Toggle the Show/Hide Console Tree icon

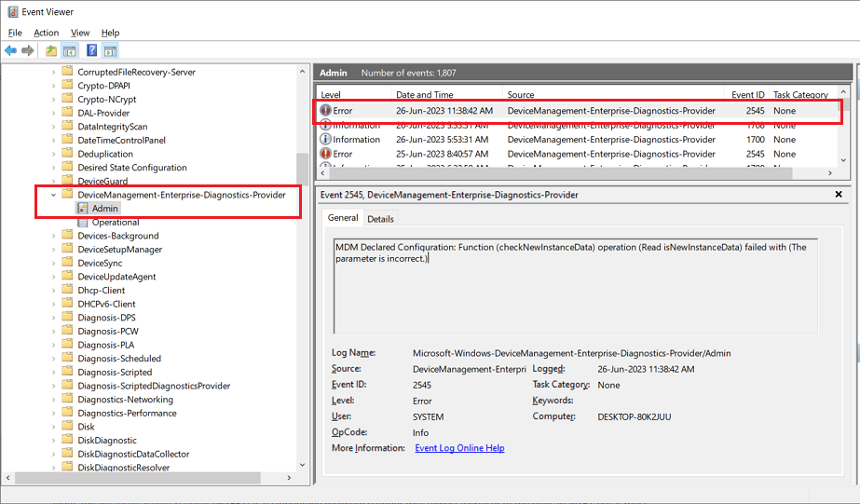pos(70,51)
